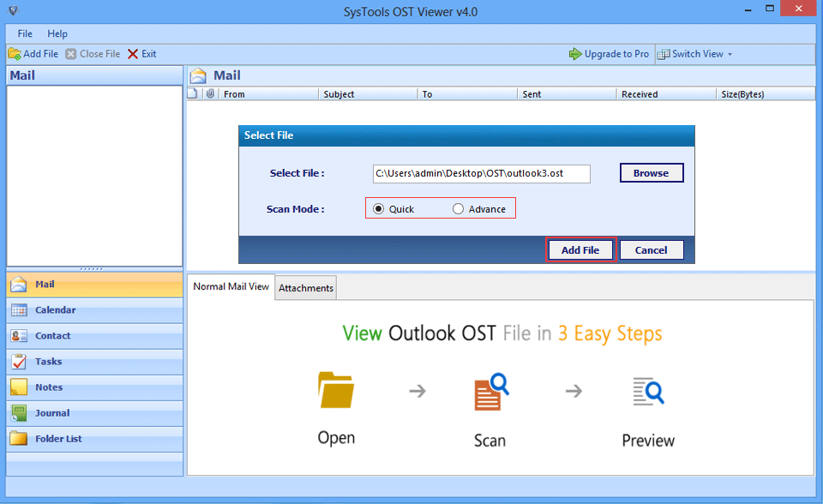Image resolution: width=823 pixels, height=504 pixels.
Task: Click the Upgrade to Pro label
Action: pyautogui.click(x=616, y=54)
